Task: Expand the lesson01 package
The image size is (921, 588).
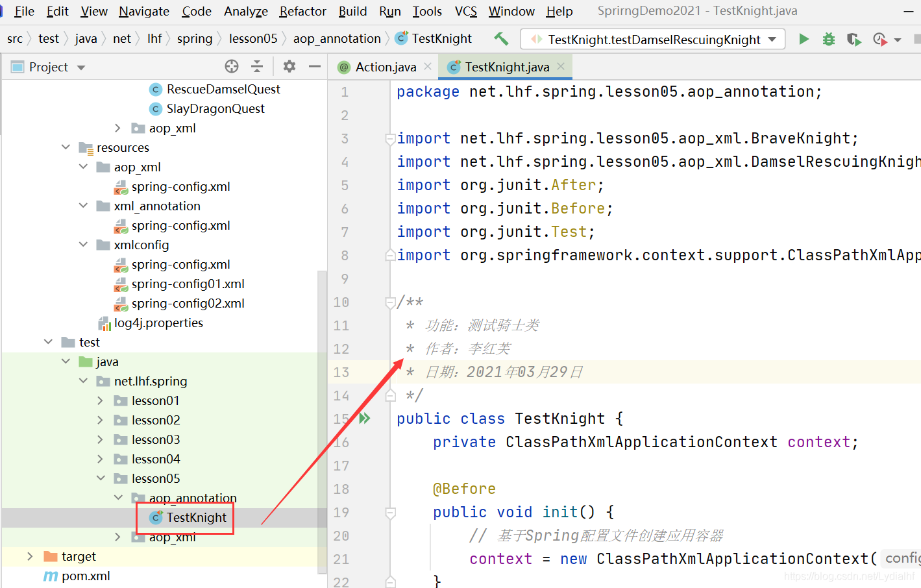Action: click(100, 400)
